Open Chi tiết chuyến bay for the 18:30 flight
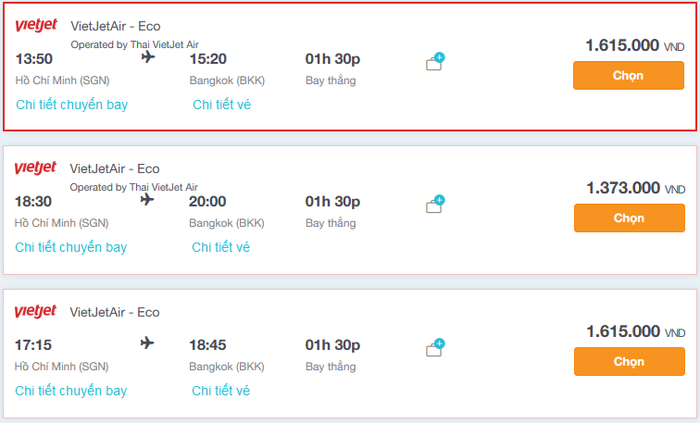The height and width of the screenshot is (423, 700). pyautogui.click(x=71, y=247)
